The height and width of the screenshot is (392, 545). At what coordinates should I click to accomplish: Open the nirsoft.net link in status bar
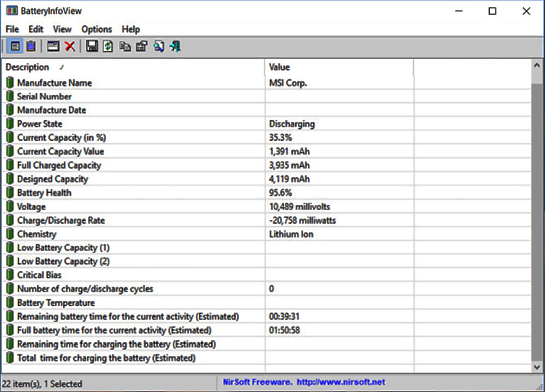[x=341, y=382]
